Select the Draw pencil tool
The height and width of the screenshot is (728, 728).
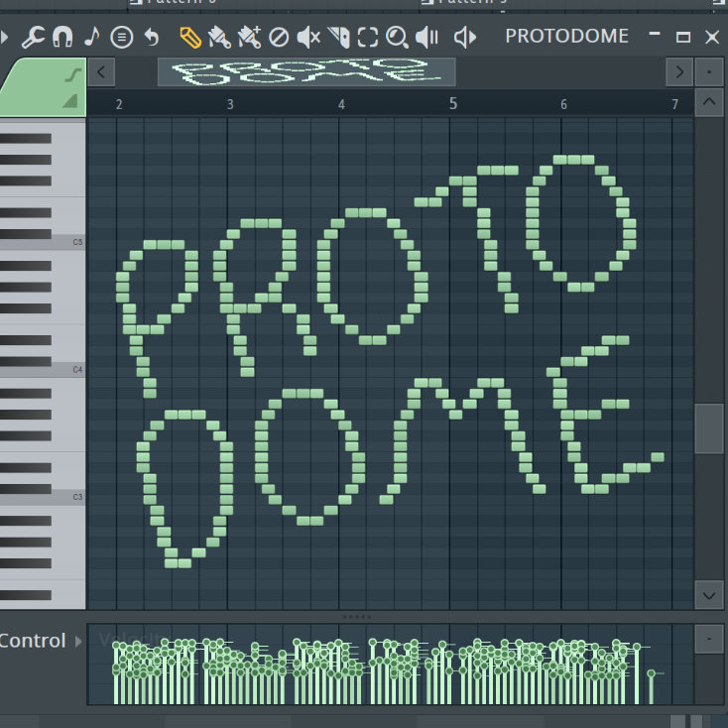coord(189,38)
